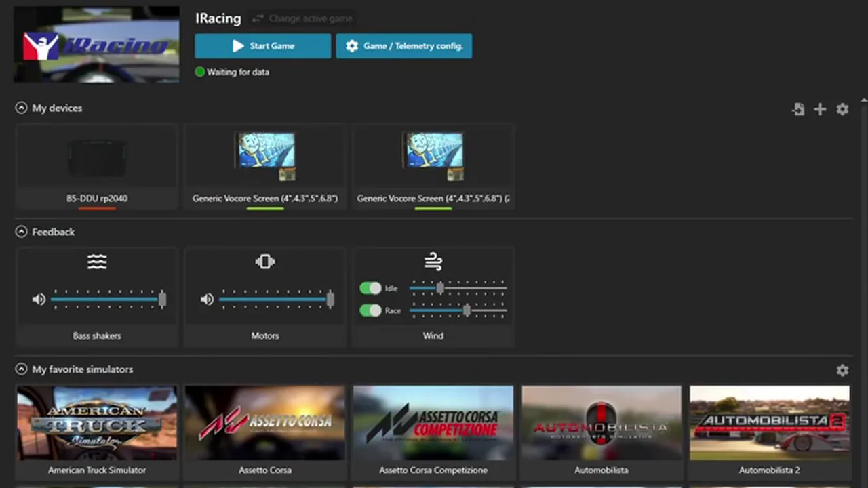Viewport: 868px width, 488px height.
Task: Collapse the Feedback section
Action: click(21, 232)
